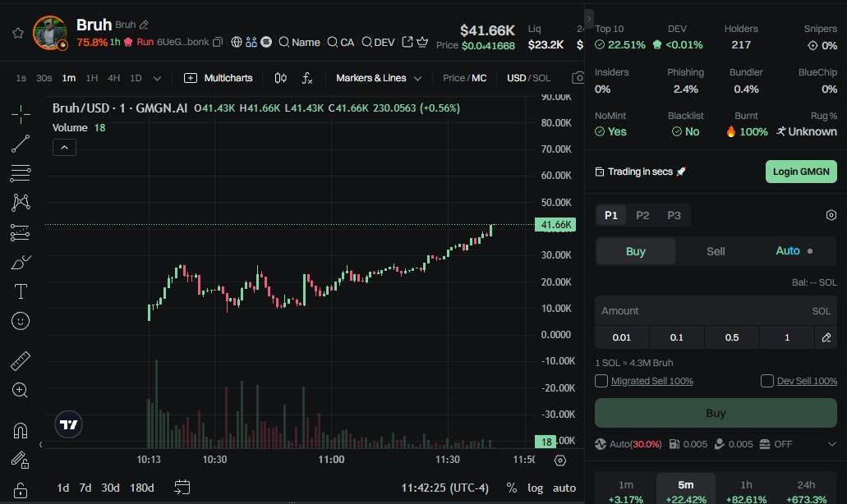Open candlestick chart type selector
The image size is (847, 504).
pyautogui.click(x=280, y=78)
